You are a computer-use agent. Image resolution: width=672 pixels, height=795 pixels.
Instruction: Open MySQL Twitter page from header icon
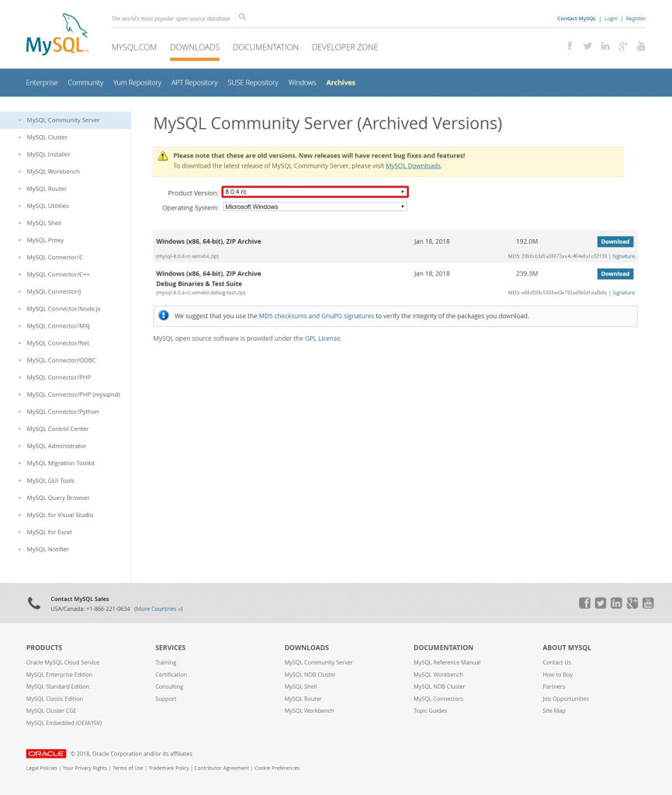[x=587, y=46]
